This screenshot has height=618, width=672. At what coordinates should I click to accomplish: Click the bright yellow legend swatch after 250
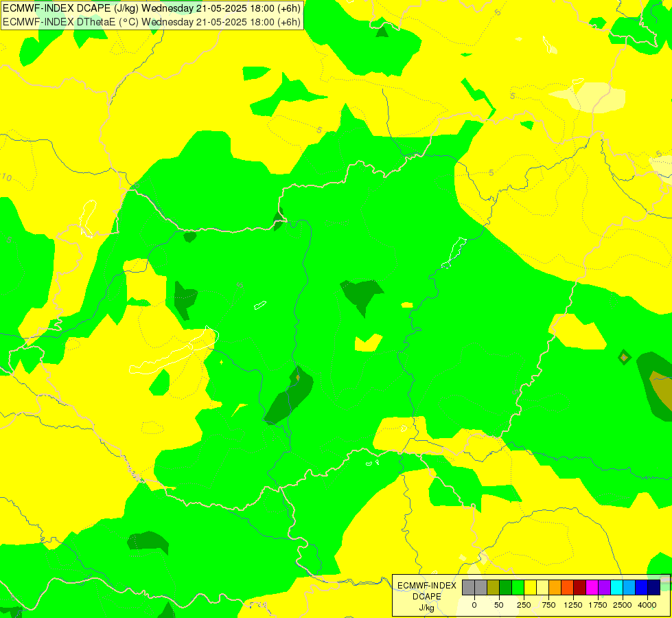(x=530, y=588)
